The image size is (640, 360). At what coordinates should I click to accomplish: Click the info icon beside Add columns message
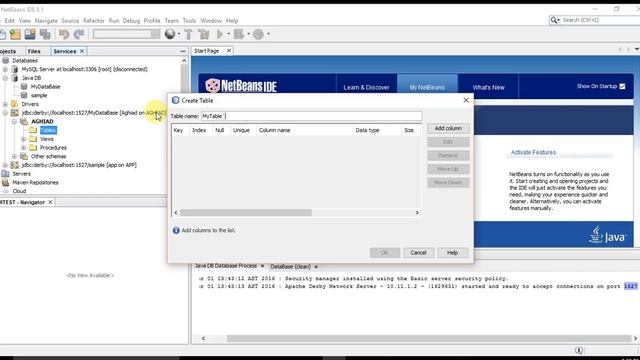point(176,231)
